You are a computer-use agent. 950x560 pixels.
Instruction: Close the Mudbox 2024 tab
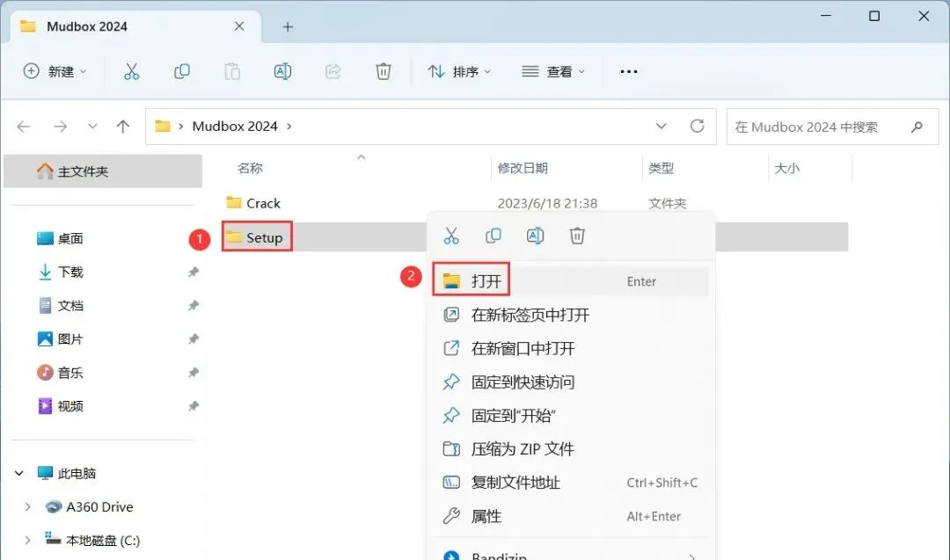[x=239, y=26]
